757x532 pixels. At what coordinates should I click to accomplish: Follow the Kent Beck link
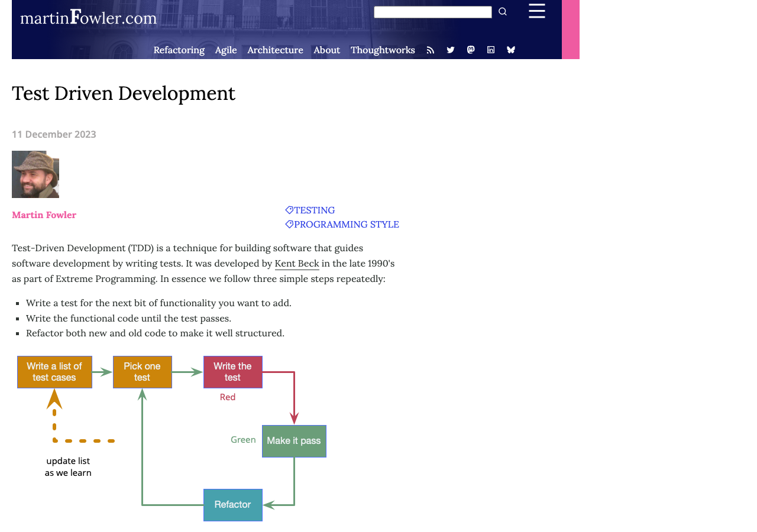(x=297, y=264)
